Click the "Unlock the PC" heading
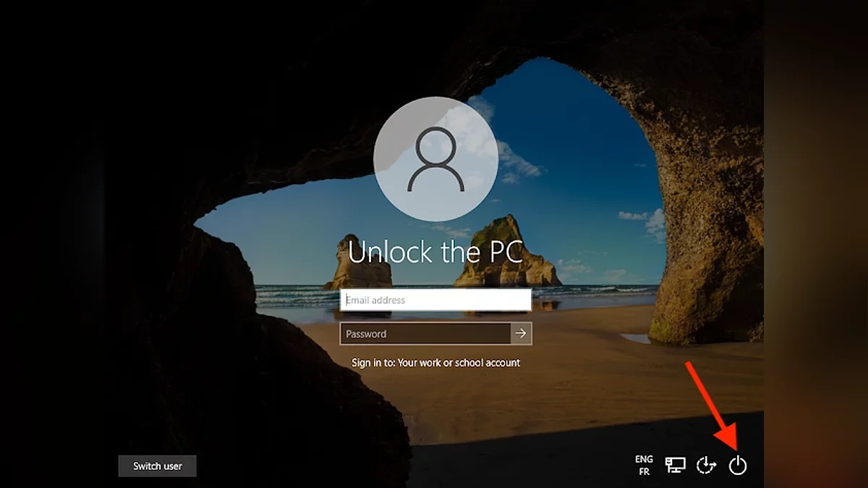This screenshot has width=868, height=488. 435,252
